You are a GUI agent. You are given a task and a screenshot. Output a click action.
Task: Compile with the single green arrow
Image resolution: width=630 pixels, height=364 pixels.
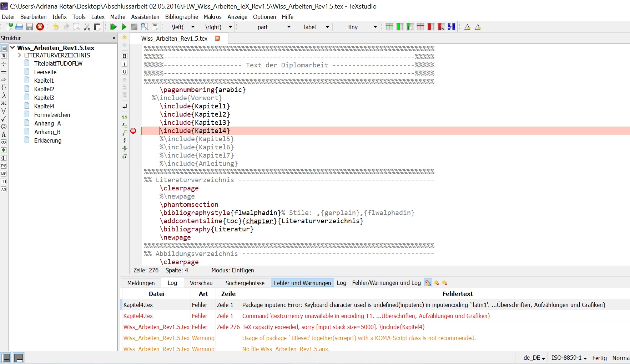point(124,27)
